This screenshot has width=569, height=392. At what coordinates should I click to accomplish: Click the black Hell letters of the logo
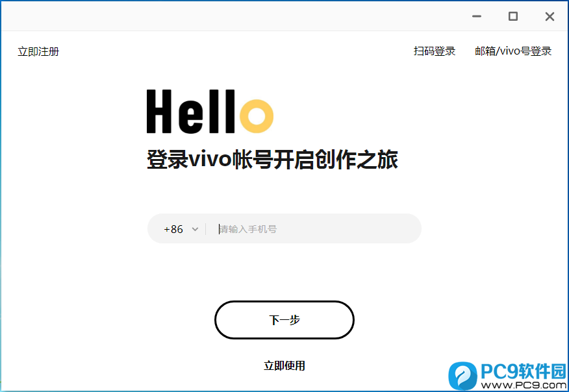[190, 112]
